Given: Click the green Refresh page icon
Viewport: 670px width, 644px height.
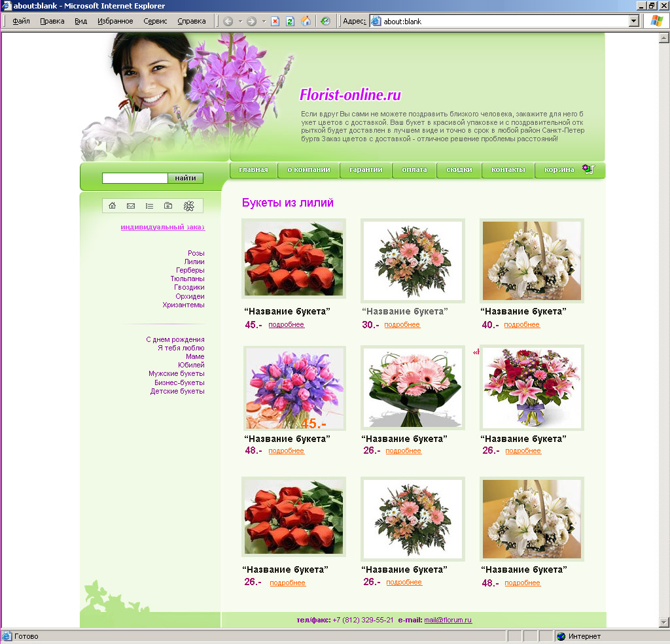Looking at the screenshot, I should [290, 22].
